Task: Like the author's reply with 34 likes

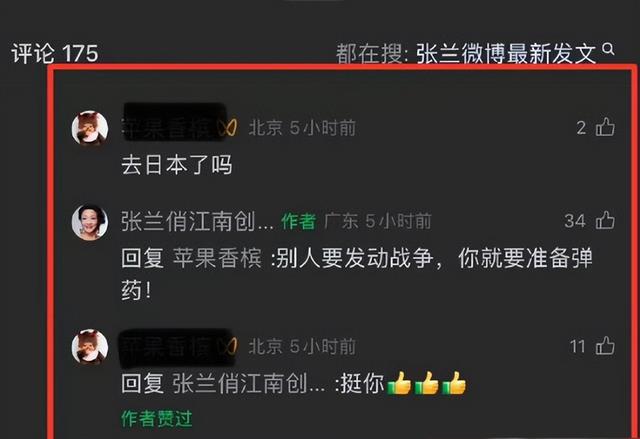Action: [x=605, y=220]
